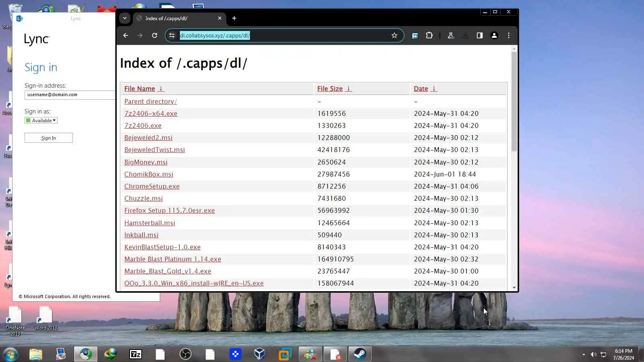Click the Lync logo icon in title bar
The image size is (644, 362).
click(x=20, y=18)
